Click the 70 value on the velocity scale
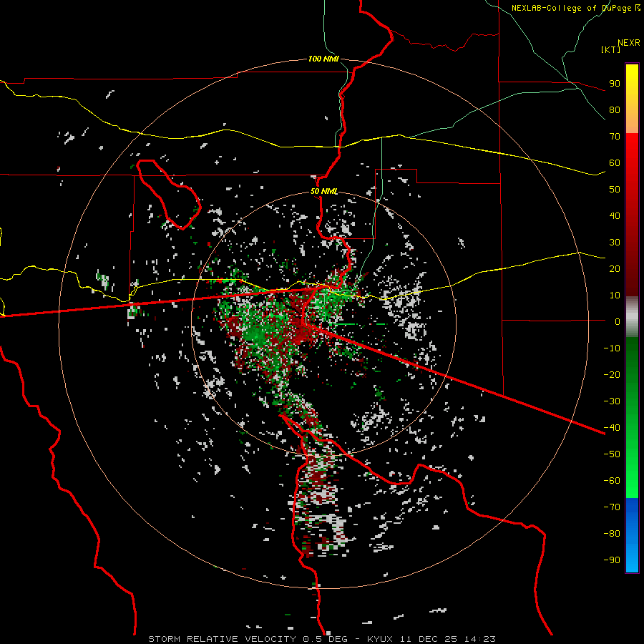 [615, 137]
